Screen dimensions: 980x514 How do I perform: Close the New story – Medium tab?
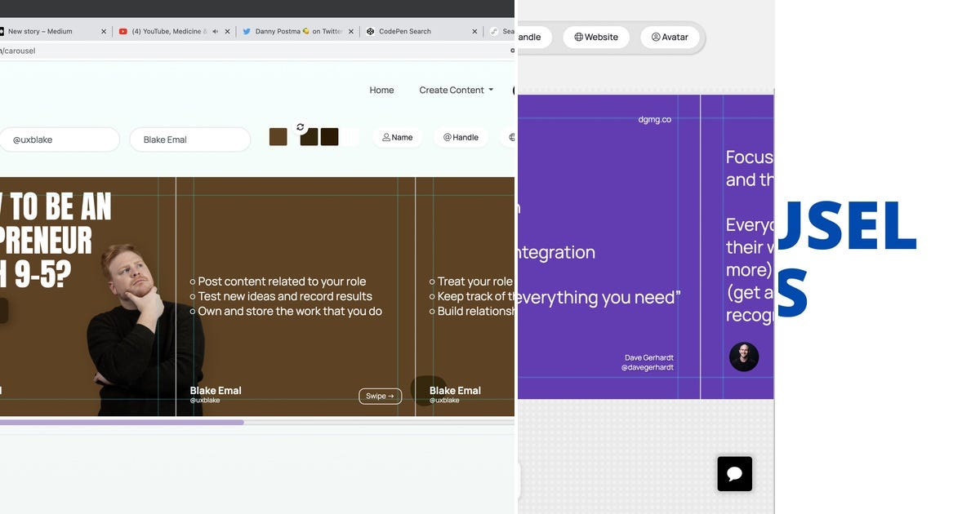click(x=104, y=31)
